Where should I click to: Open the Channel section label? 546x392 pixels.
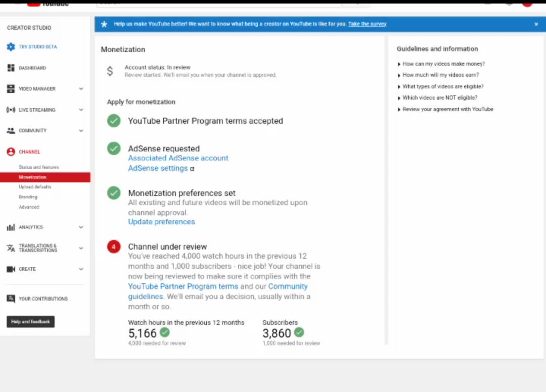(29, 152)
